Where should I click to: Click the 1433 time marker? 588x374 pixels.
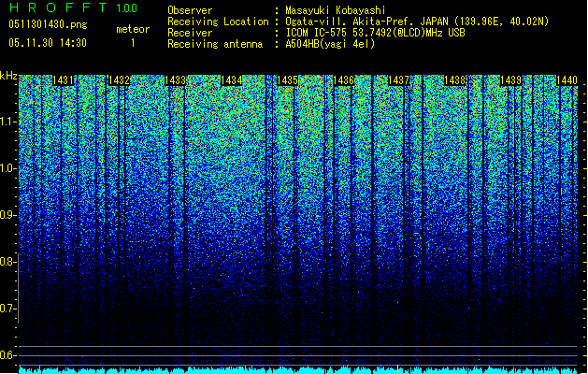176,80
